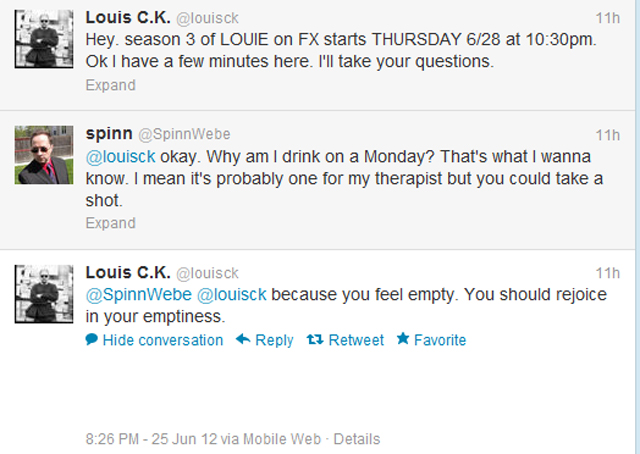Hide conversation on the reply tweet
This screenshot has height=454, width=640.
162,340
